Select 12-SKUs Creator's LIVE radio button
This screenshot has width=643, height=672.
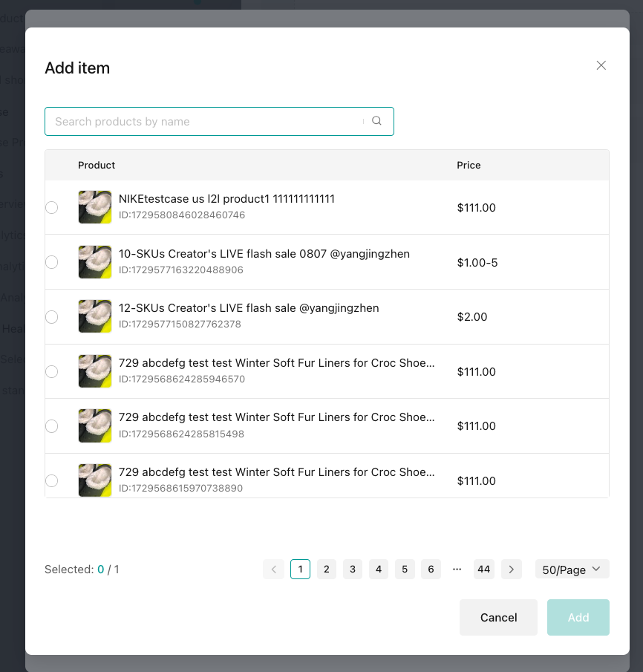(x=51, y=317)
